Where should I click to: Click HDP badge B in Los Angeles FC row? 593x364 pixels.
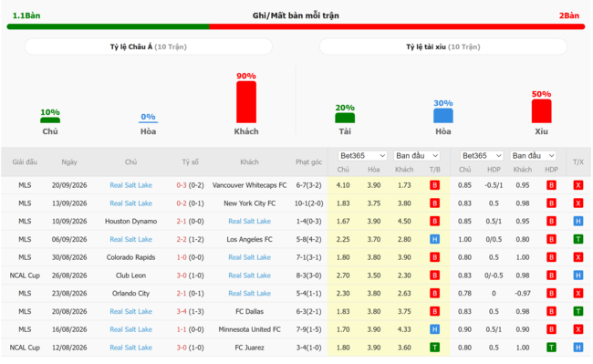point(551,239)
